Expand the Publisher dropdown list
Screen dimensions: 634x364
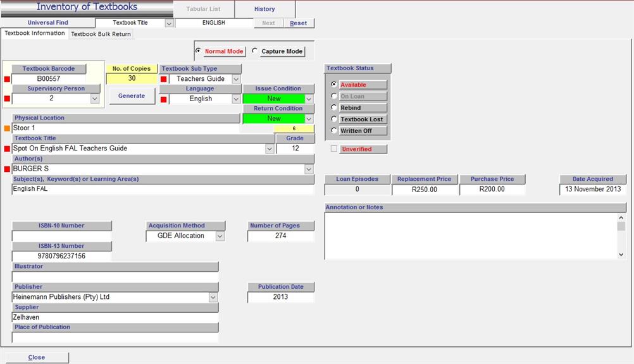[213, 297]
